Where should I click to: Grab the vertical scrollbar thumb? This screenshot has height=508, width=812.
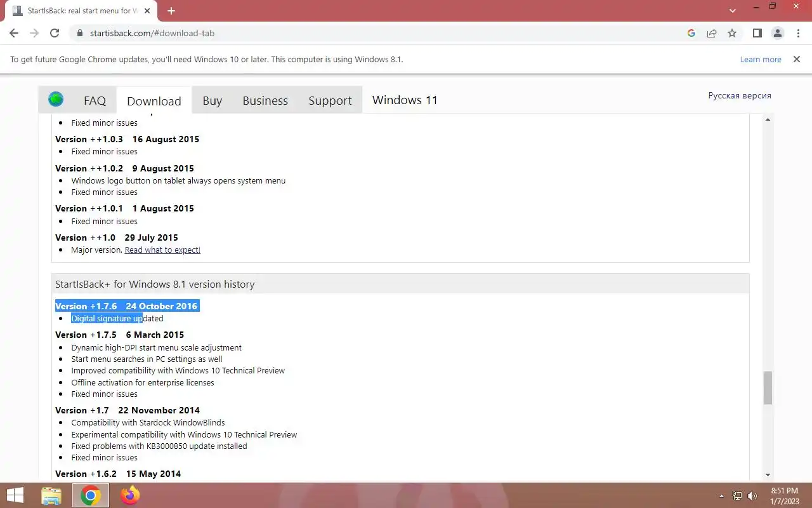click(768, 387)
